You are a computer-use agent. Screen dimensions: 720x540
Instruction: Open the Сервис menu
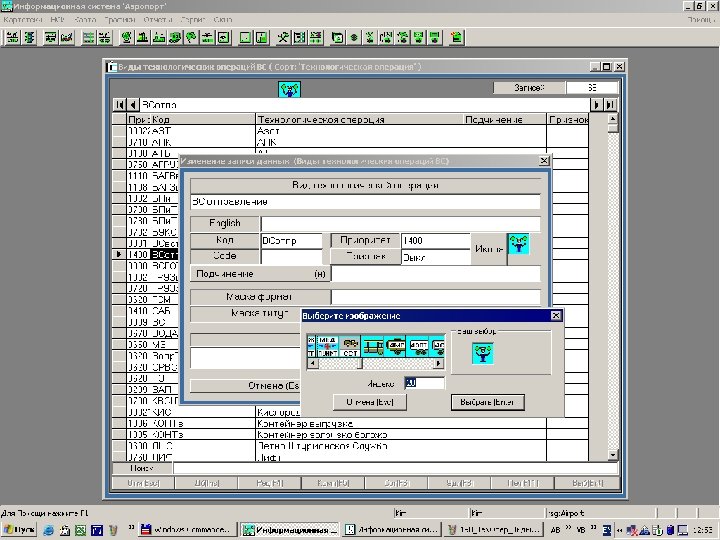coord(191,20)
